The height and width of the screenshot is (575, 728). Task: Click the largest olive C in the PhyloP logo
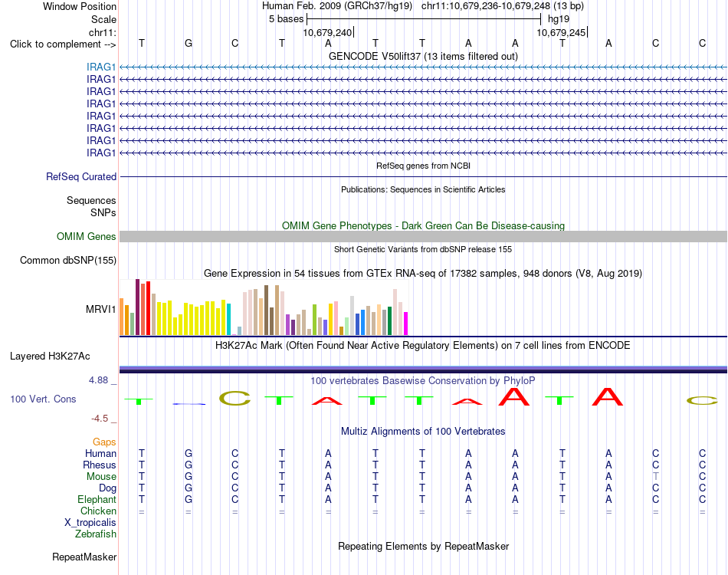click(x=234, y=398)
